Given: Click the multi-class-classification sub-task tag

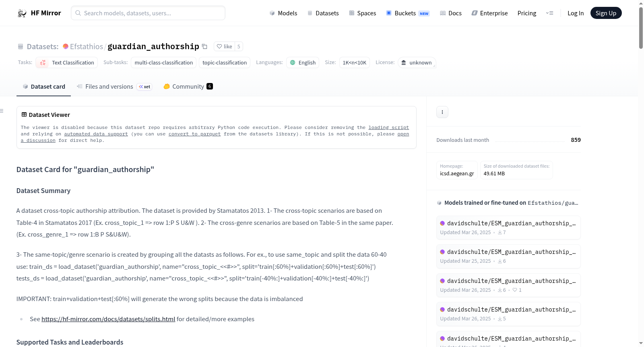Looking at the screenshot, I should click(x=164, y=62).
